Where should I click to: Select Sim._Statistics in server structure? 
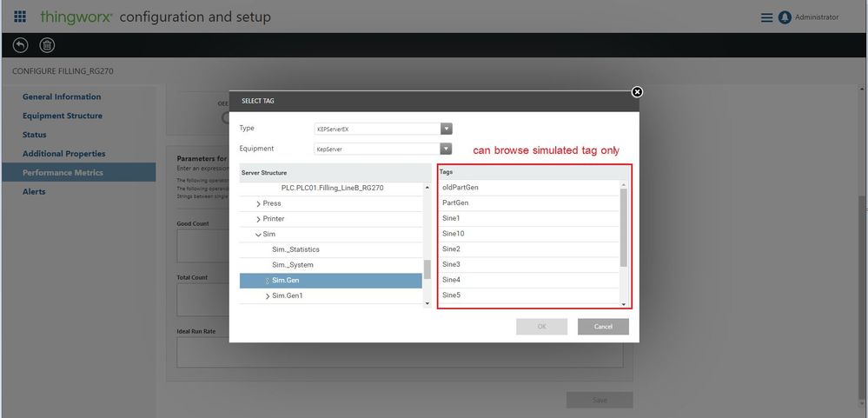[x=295, y=249]
